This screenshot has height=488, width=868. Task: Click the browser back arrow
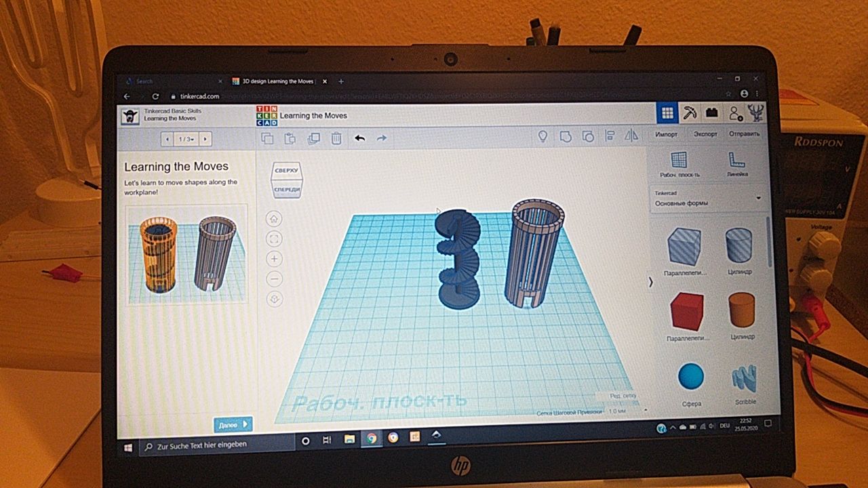(x=127, y=96)
